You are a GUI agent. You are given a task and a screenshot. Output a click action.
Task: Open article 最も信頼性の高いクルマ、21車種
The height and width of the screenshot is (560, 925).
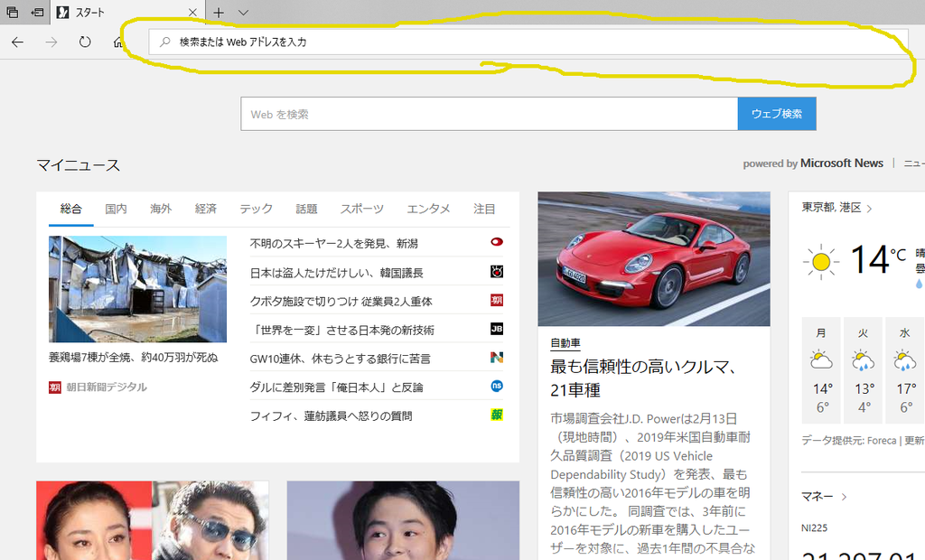click(x=643, y=378)
